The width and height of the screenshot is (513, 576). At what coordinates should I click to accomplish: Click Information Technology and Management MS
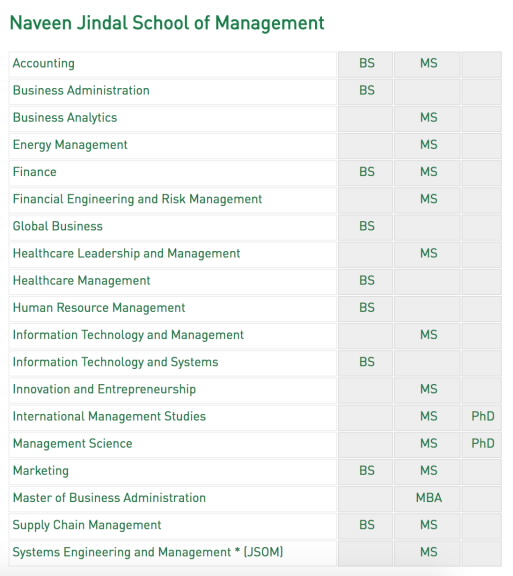(x=428, y=335)
